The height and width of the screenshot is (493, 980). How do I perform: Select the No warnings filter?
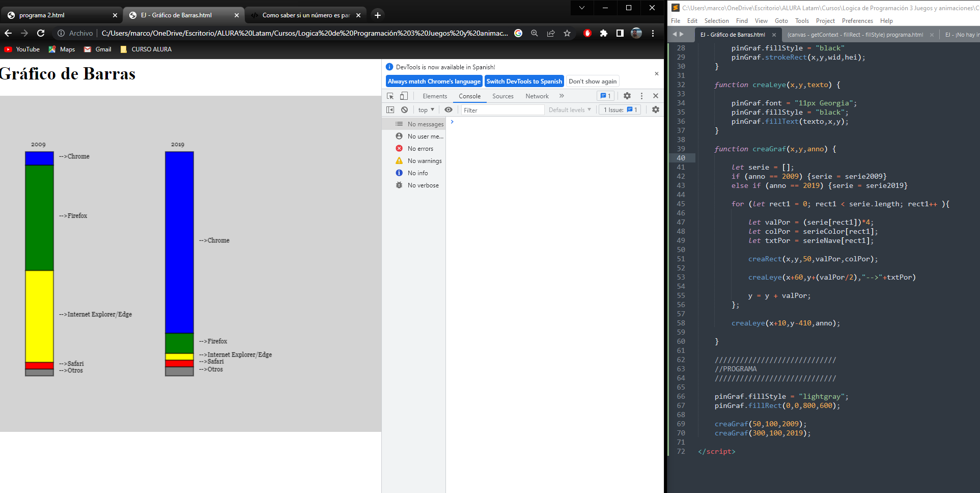(414, 161)
